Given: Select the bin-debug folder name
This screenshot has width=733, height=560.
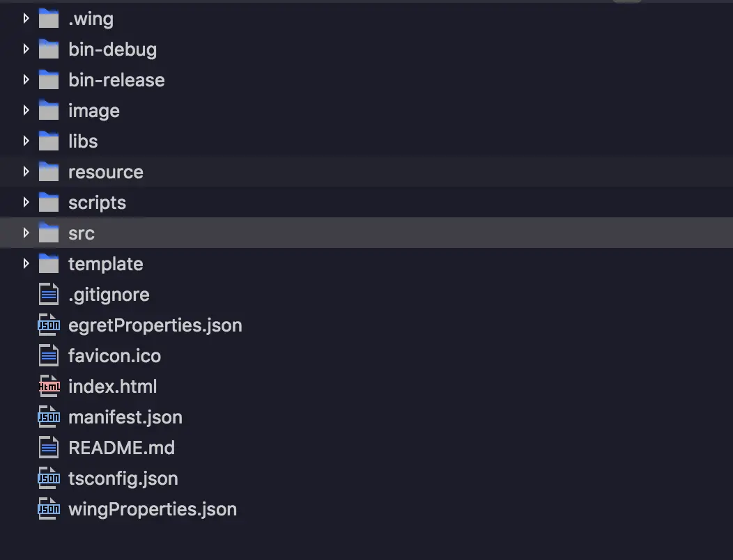Looking at the screenshot, I should coord(112,49).
